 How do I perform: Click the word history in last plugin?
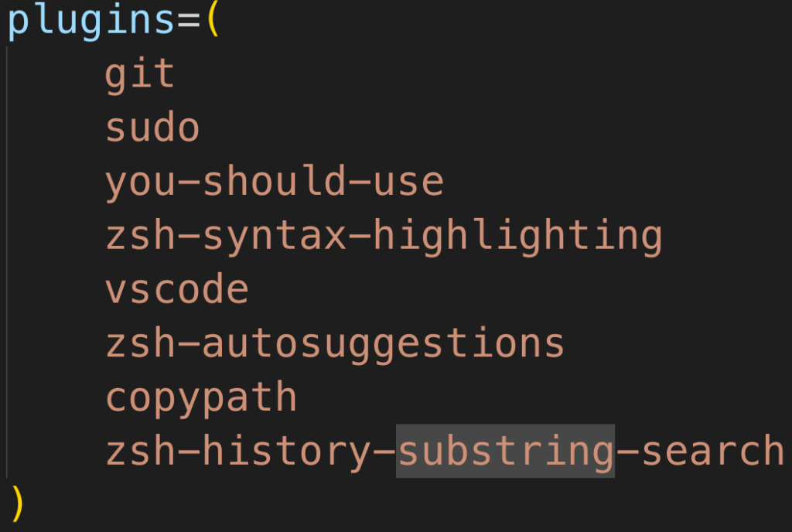[287, 452]
